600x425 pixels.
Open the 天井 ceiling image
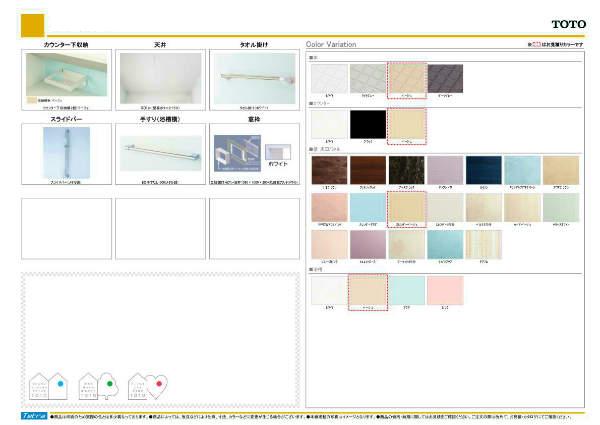pyautogui.click(x=160, y=78)
